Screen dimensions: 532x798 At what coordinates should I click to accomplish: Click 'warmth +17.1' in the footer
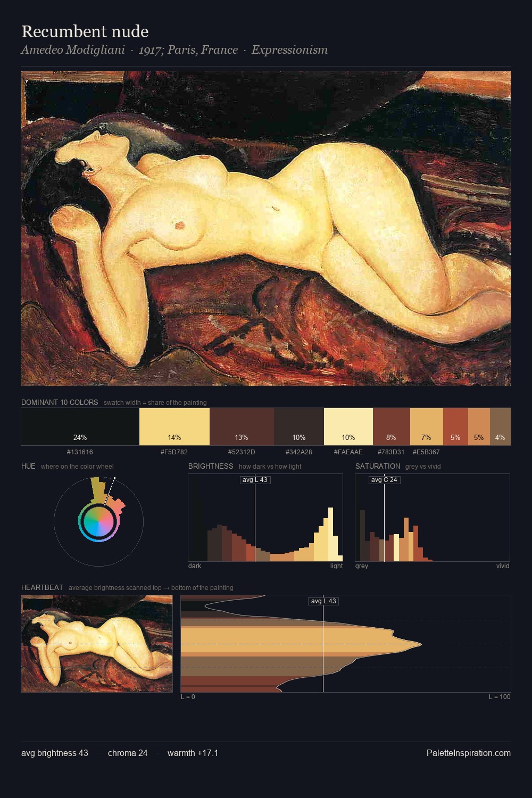pyautogui.click(x=193, y=753)
